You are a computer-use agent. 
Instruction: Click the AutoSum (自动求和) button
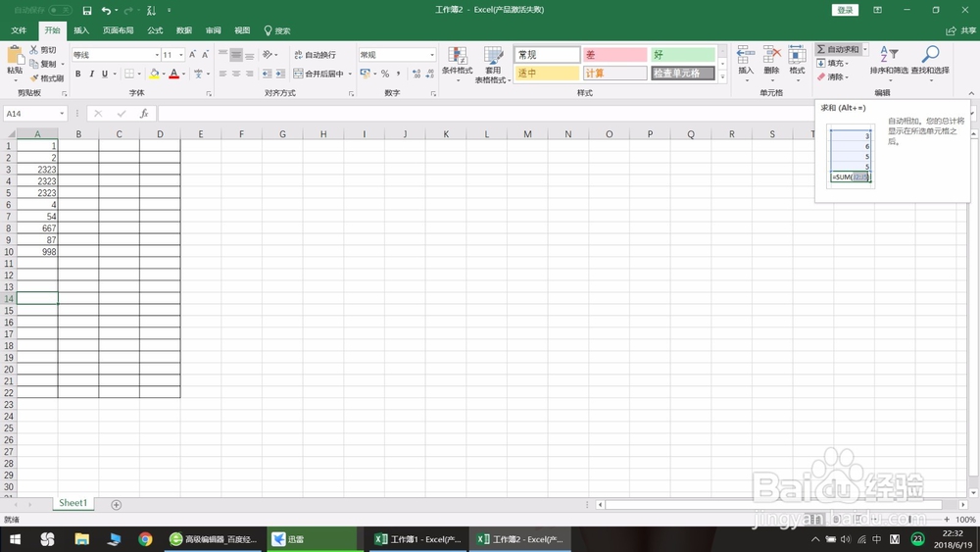pos(838,49)
